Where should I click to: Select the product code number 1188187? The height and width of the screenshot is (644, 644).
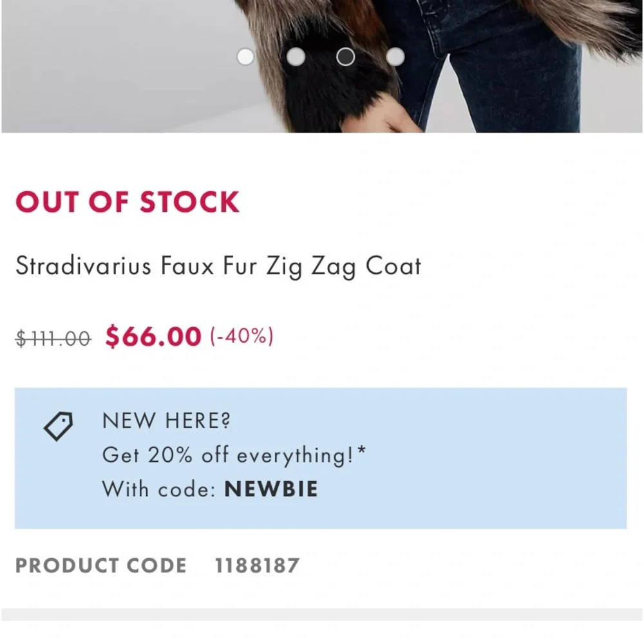pos(257,566)
